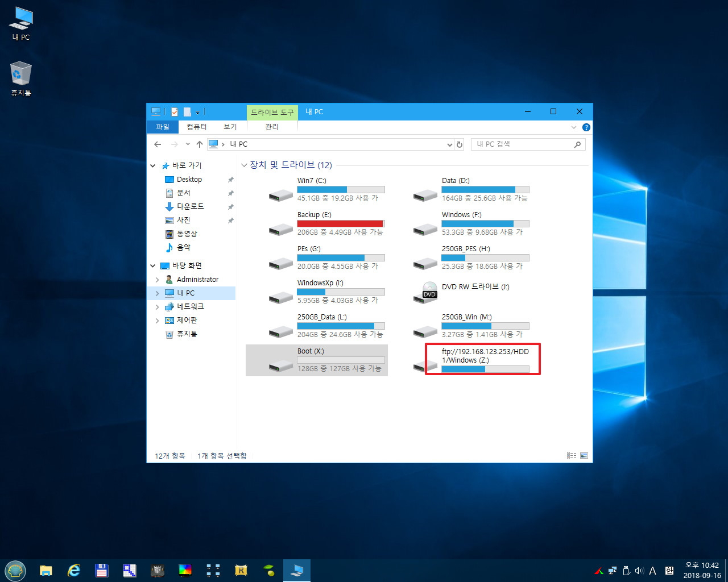Select the 250GB_Data (L:) drive icon

[280, 331]
